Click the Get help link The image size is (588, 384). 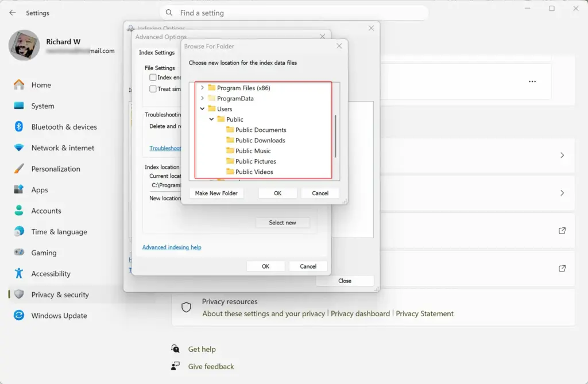click(x=202, y=349)
